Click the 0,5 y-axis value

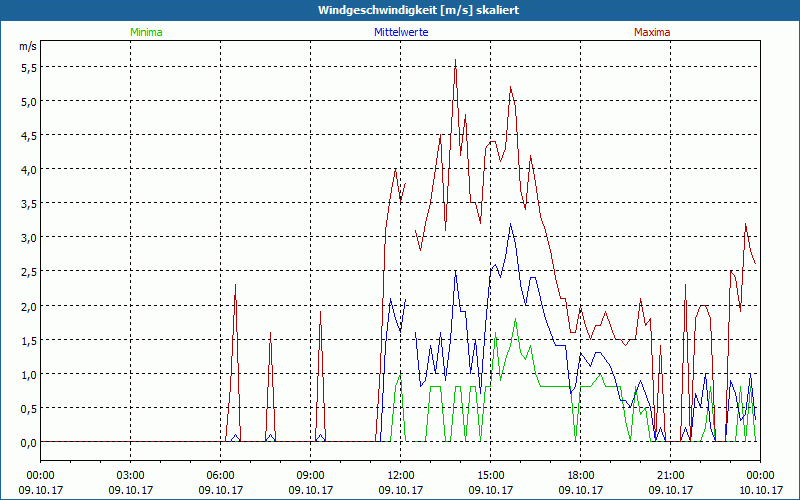[x=29, y=409]
